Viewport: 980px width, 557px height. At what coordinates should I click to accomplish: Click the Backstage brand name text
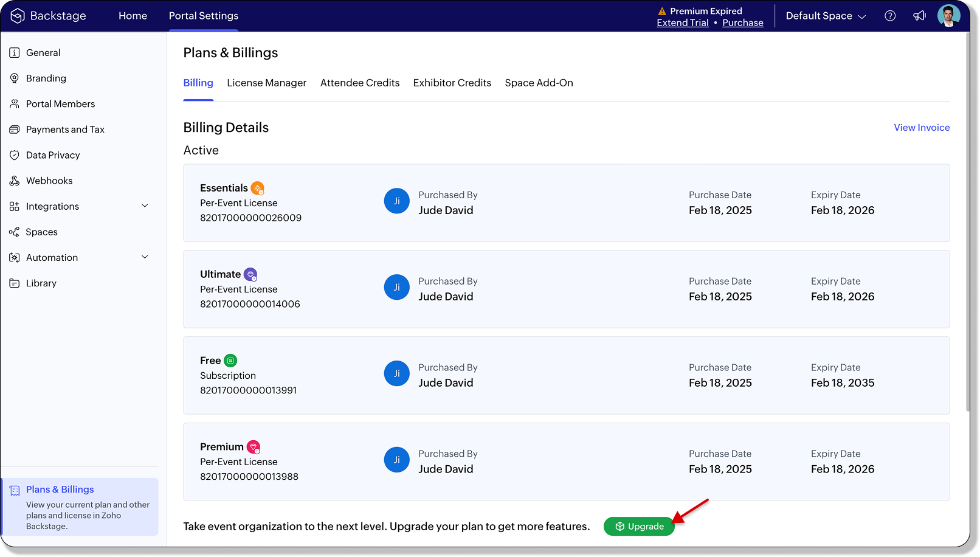(x=58, y=16)
